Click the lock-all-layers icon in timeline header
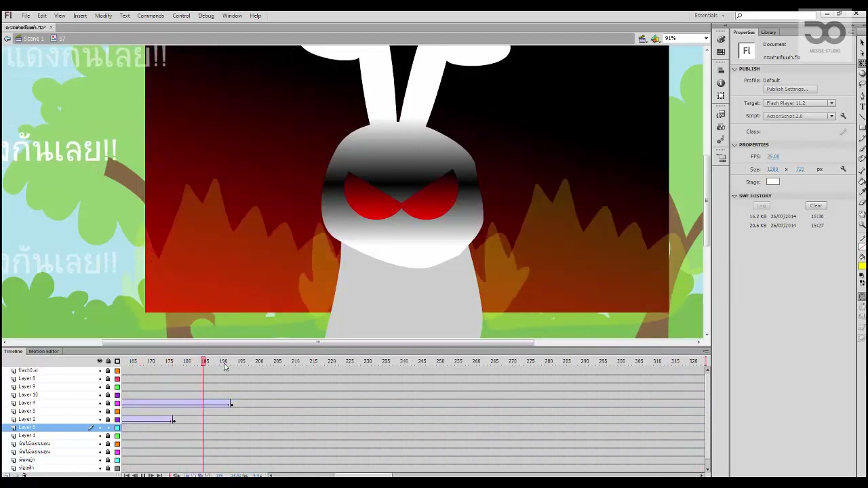868x488 pixels. (108, 361)
